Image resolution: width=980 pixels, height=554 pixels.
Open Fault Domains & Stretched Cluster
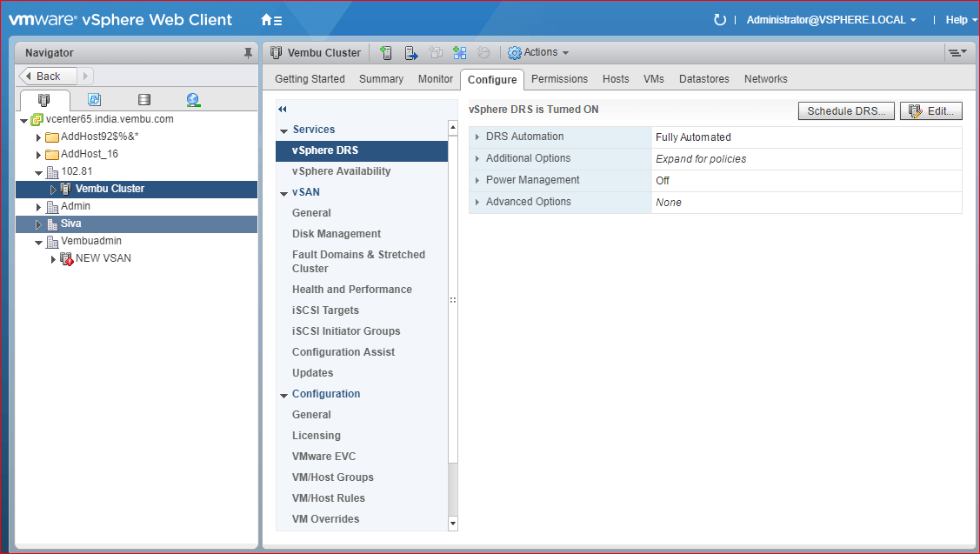(361, 262)
